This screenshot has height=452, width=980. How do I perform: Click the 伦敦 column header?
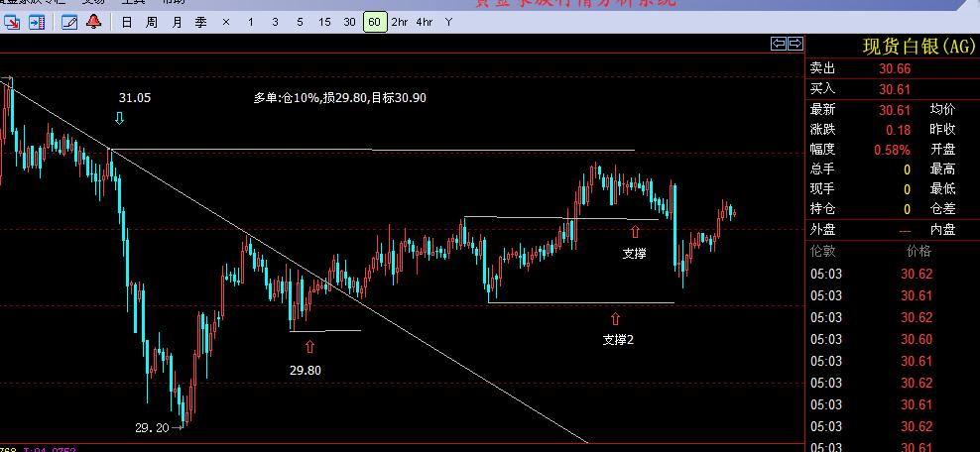822,252
